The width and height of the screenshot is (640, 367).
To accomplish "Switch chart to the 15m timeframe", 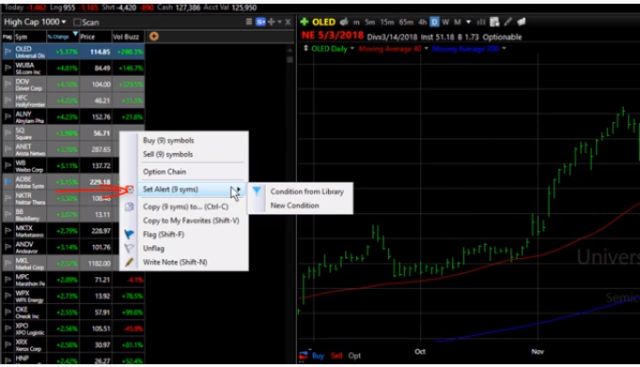I will pyautogui.click(x=387, y=22).
